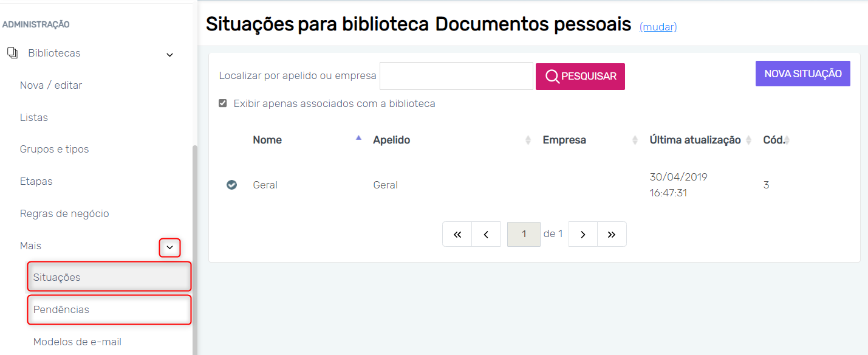Collapse the Mais submenu chevron
The image size is (868, 355).
[x=170, y=247]
